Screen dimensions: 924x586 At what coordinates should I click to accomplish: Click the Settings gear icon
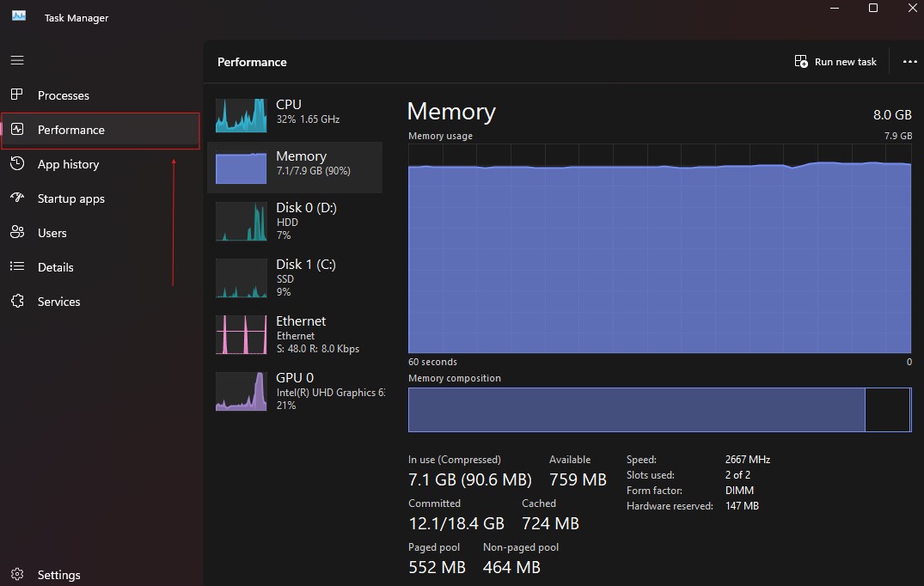tap(17, 575)
